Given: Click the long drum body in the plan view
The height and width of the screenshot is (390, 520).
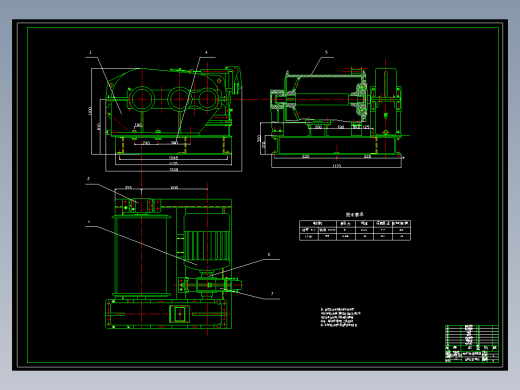Looking at the screenshot, I should (x=142, y=256).
